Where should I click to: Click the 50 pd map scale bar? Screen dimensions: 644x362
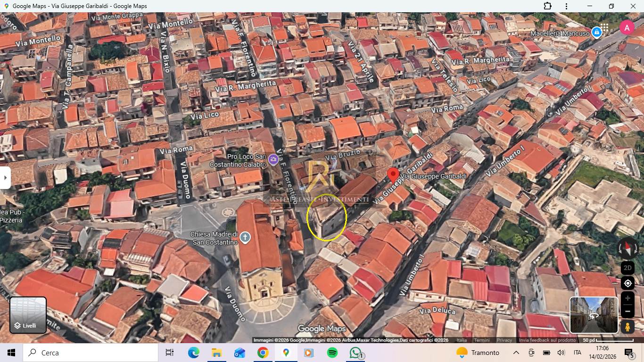pyautogui.click(x=608, y=340)
